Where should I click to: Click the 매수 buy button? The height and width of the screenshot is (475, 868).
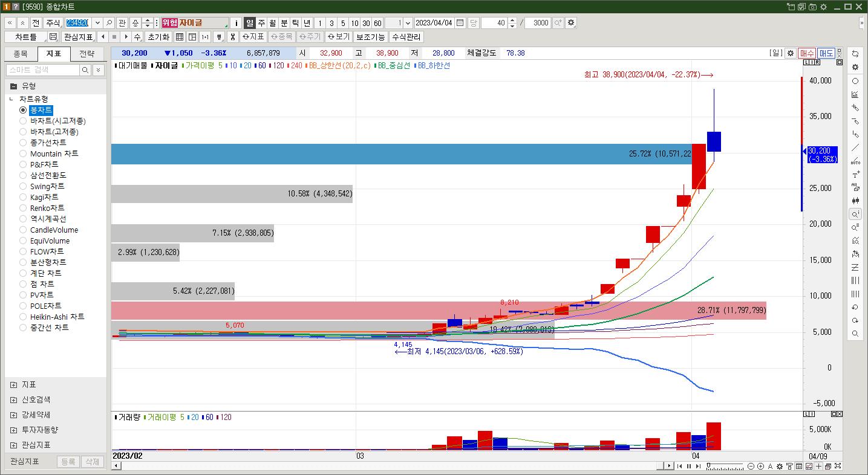click(807, 53)
